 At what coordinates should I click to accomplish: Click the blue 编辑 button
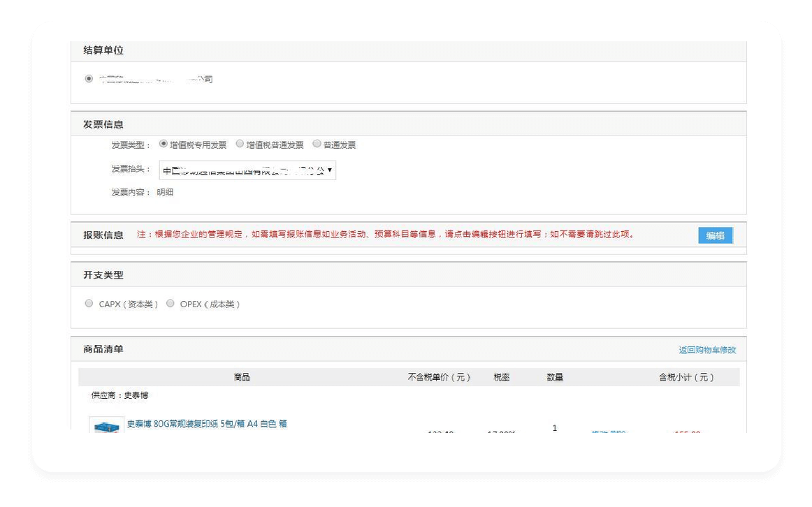click(715, 235)
